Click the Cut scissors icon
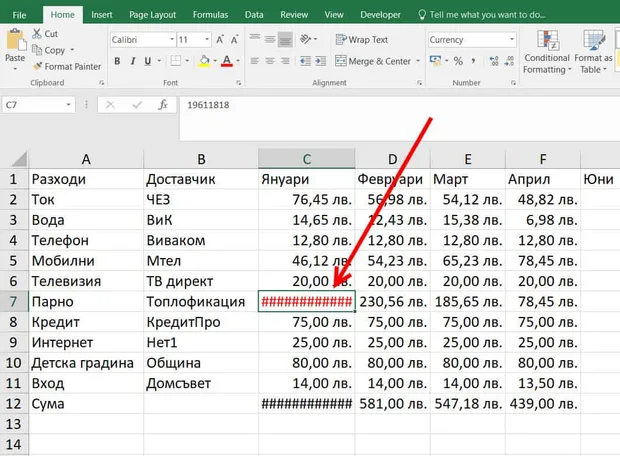The height and width of the screenshot is (456, 620). point(36,34)
